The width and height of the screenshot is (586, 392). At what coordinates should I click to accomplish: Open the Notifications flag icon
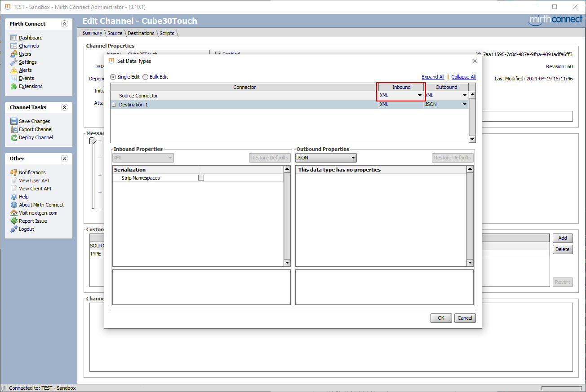[14, 172]
